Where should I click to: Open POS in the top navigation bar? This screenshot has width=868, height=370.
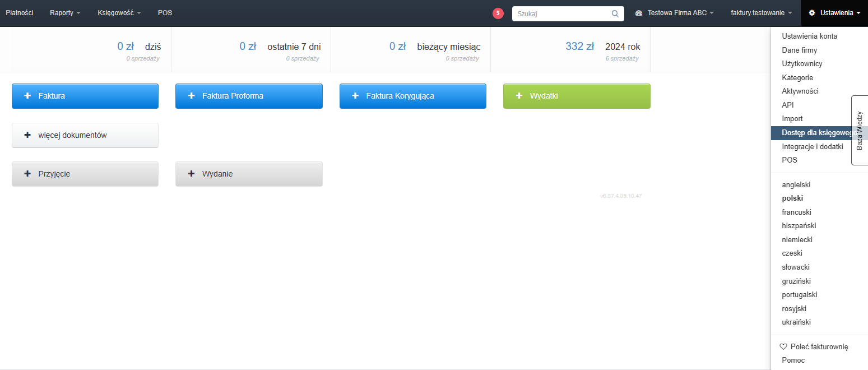point(165,13)
